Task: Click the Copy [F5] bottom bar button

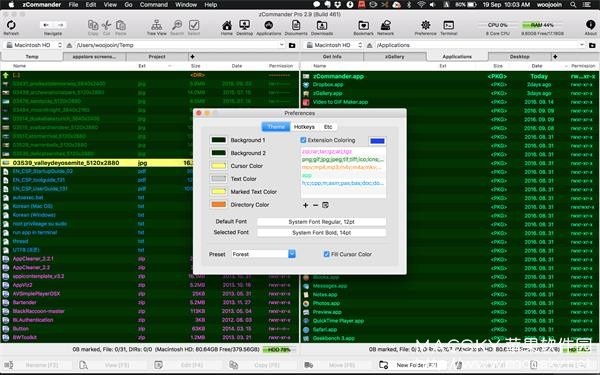Action: tap(254, 365)
